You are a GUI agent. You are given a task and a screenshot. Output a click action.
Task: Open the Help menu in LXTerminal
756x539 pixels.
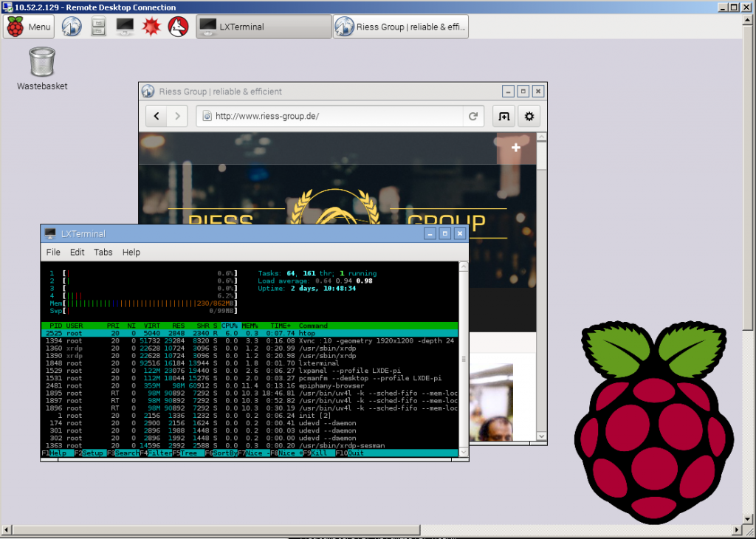tap(131, 252)
